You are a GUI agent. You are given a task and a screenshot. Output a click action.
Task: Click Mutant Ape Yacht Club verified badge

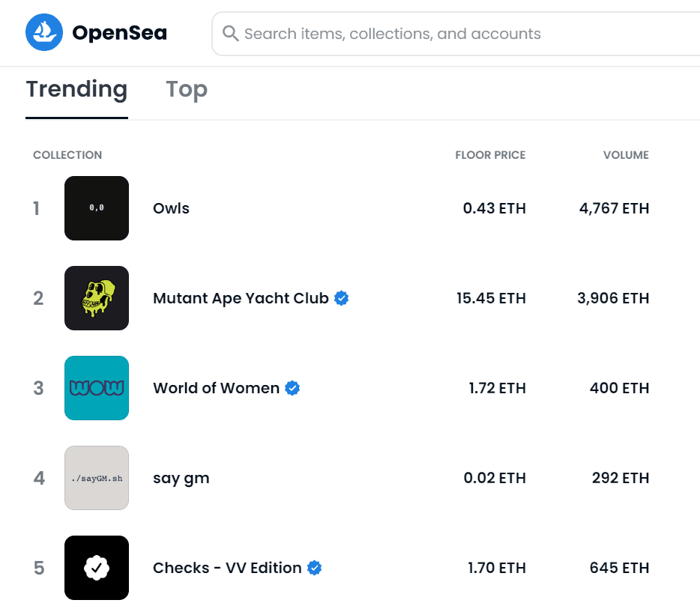click(x=341, y=298)
